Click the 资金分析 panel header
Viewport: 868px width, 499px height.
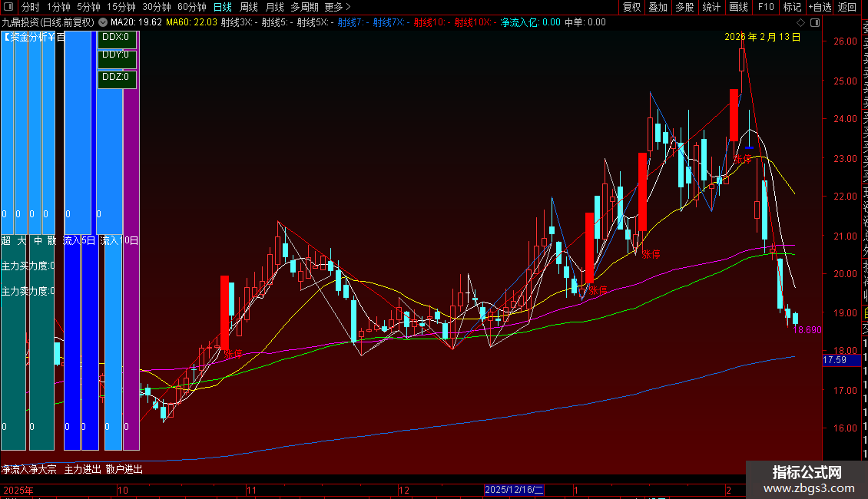point(33,37)
